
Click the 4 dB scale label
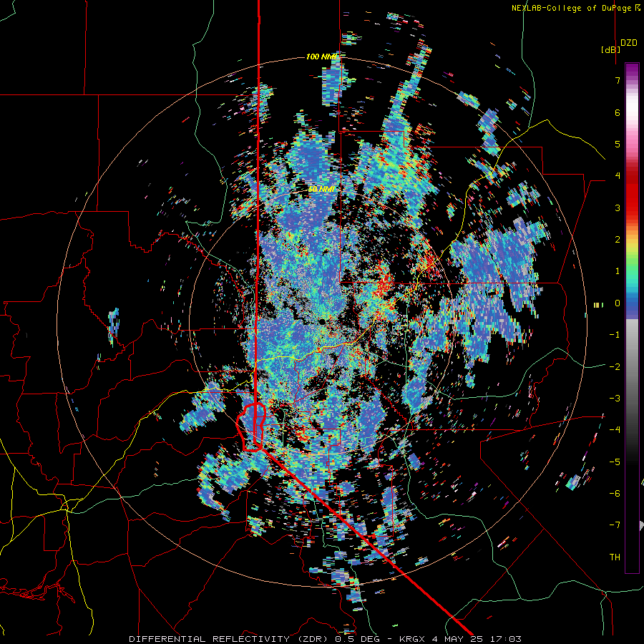click(x=618, y=175)
